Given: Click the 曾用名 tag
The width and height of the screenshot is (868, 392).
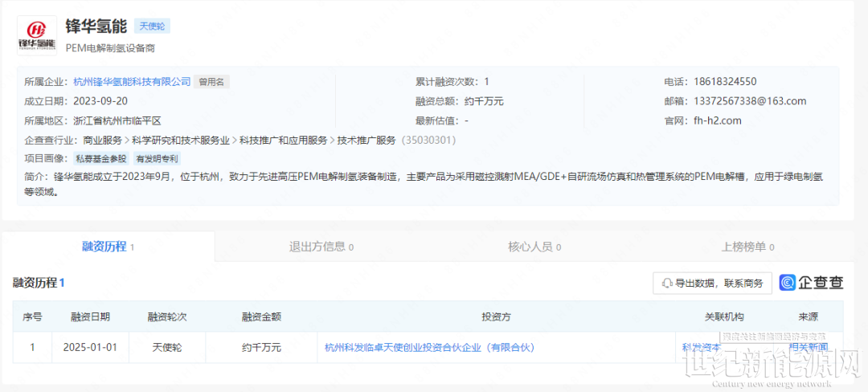Looking at the screenshot, I should click(213, 82).
